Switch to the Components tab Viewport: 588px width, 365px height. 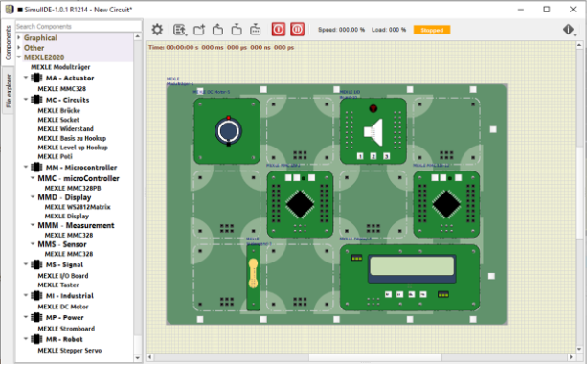point(9,43)
